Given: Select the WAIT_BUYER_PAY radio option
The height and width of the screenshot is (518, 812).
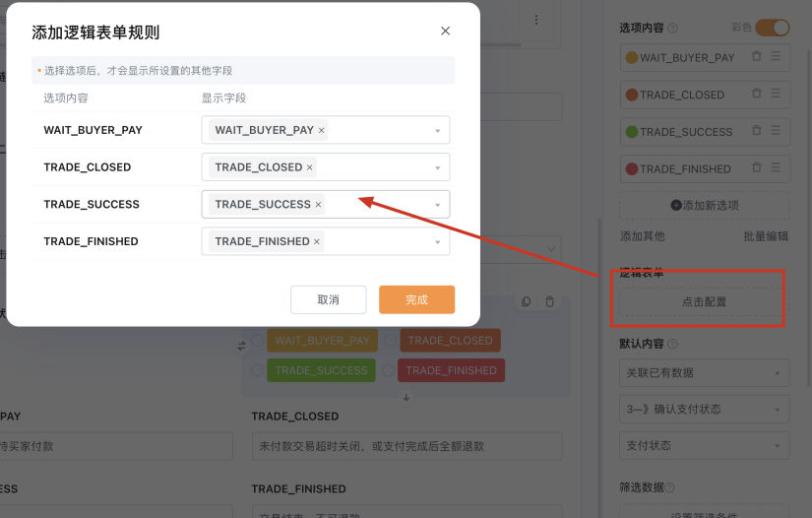Looking at the screenshot, I should point(257,341).
